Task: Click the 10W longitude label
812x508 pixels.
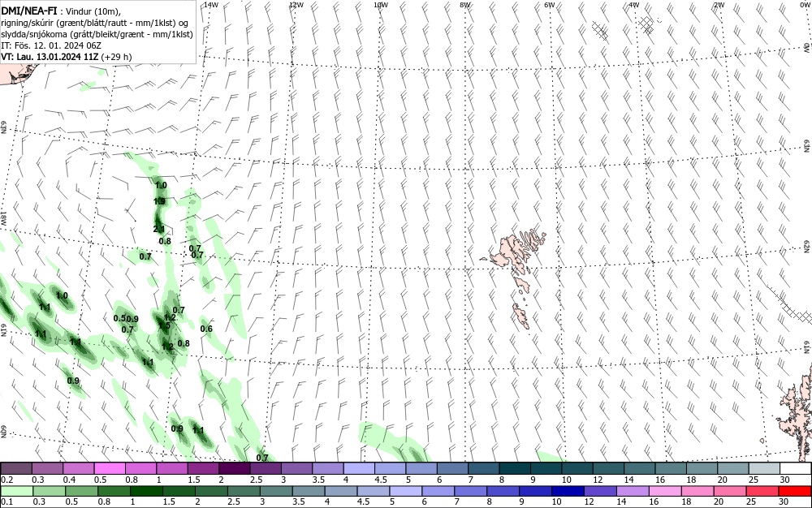Action: click(x=381, y=5)
